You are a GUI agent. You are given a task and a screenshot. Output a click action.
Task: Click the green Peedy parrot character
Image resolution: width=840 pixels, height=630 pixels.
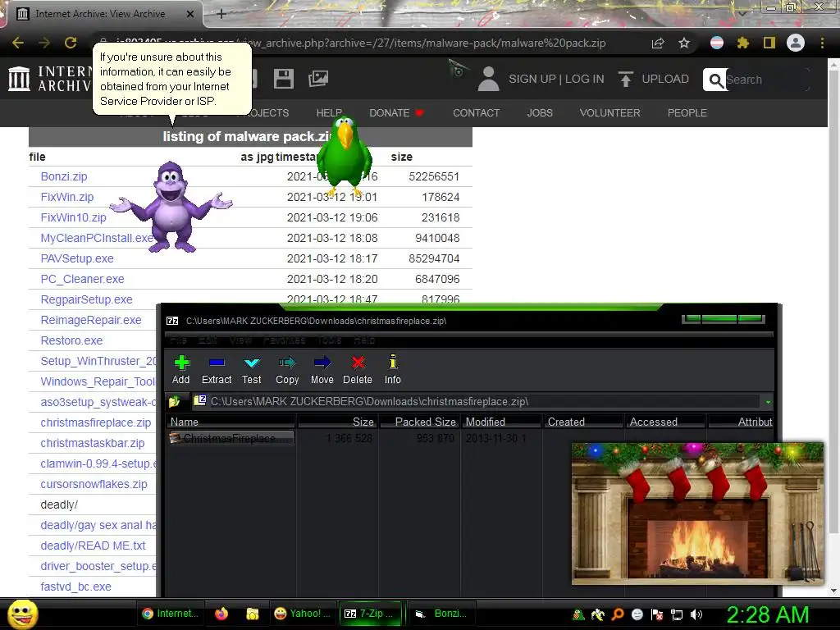tap(344, 157)
